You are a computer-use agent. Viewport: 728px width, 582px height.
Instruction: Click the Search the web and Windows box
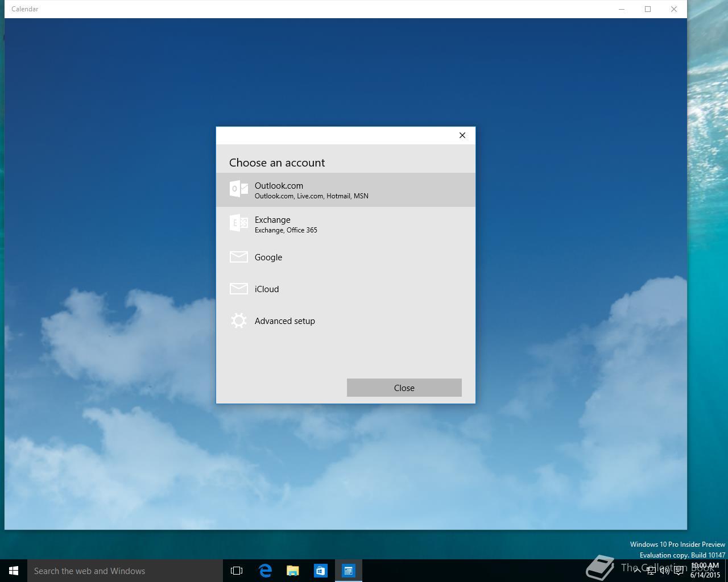click(x=125, y=571)
